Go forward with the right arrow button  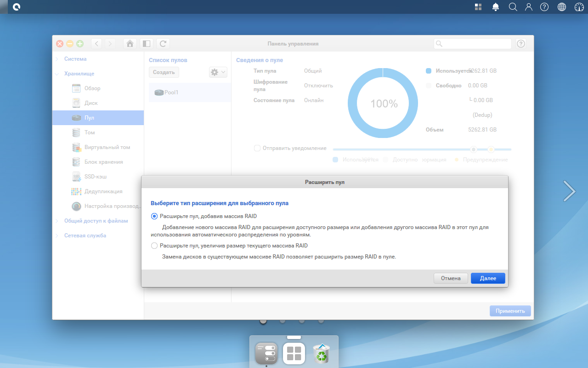pos(110,44)
